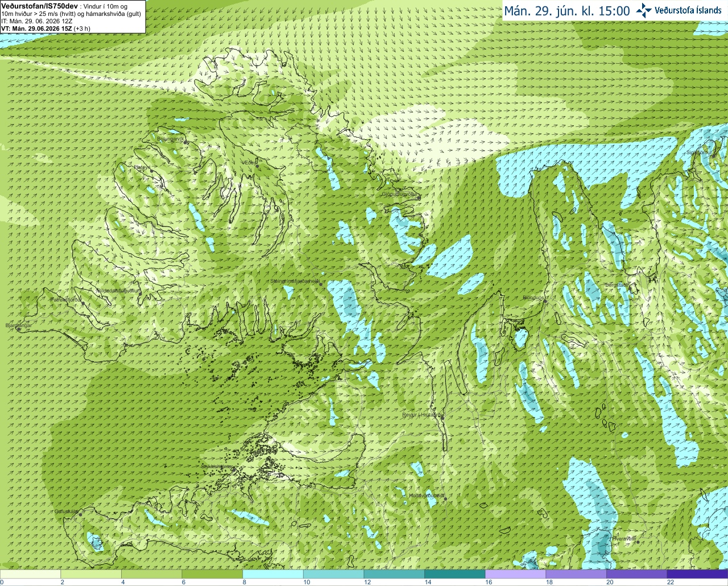Click the Bergstaðir station label

click(615, 285)
